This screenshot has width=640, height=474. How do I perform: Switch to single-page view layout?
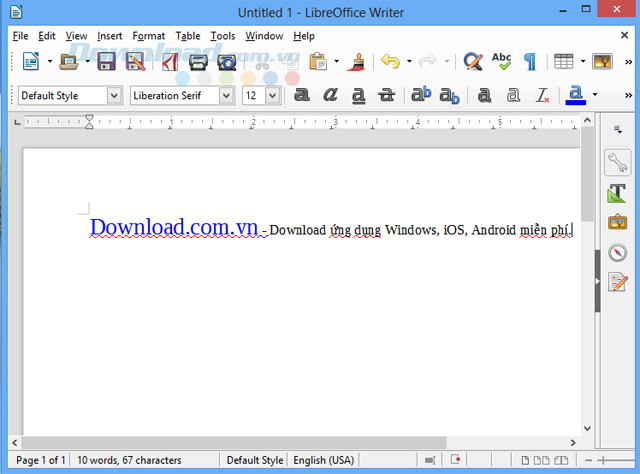[525, 461]
